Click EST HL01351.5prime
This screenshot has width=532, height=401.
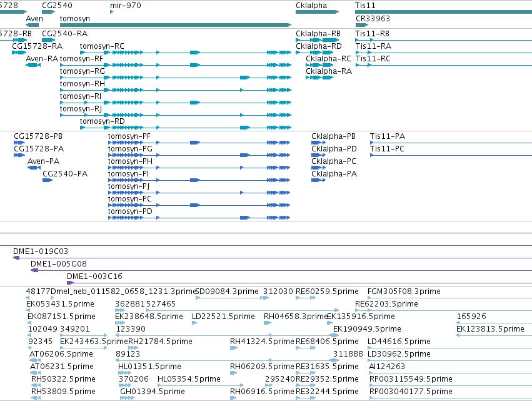point(149,367)
